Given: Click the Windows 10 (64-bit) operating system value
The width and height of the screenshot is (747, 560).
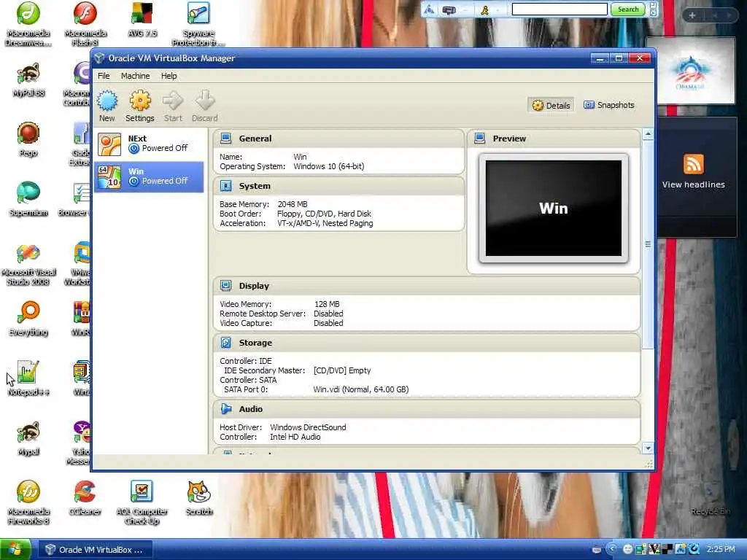Looking at the screenshot, I should (x=329, y=166).
